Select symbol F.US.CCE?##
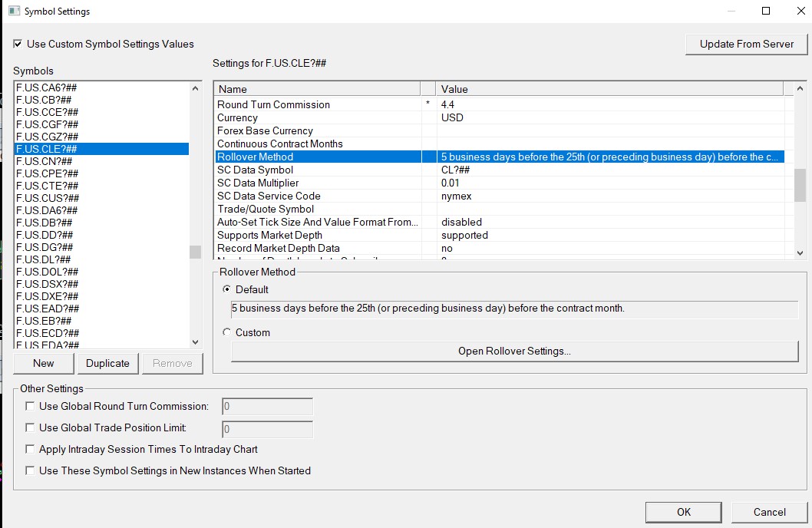Viewport: 812px width, 528px height. (101, 112)
